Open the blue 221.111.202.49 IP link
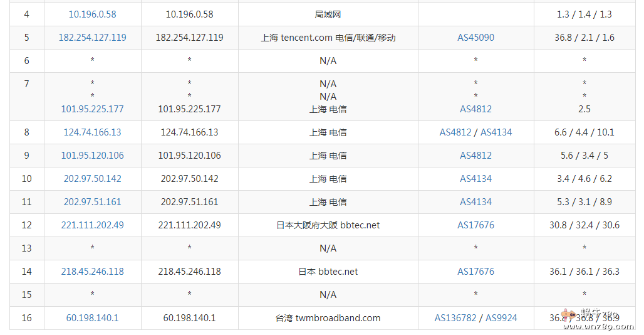644x335 pixels. click(x=92, y=225)
